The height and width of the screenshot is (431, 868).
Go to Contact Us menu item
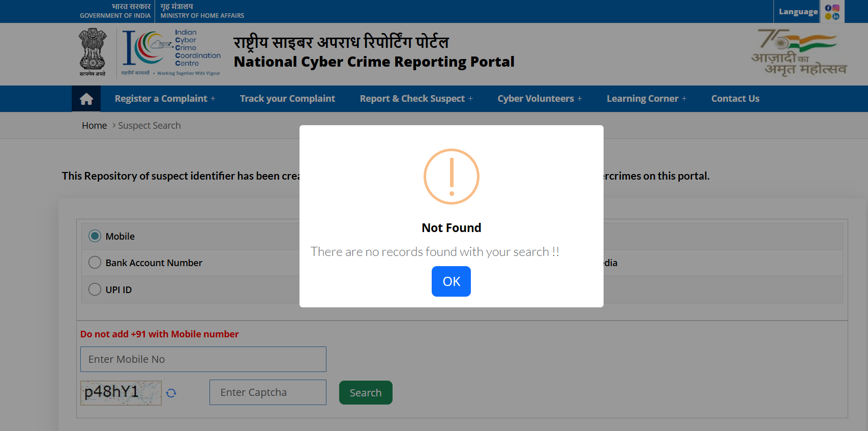coord(735,99)
